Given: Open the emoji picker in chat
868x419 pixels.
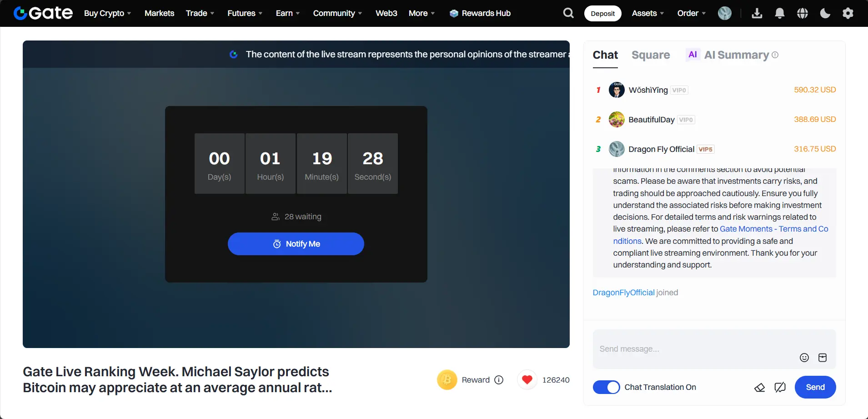Looking at the screenshot, I should click(x=804, y=358).
